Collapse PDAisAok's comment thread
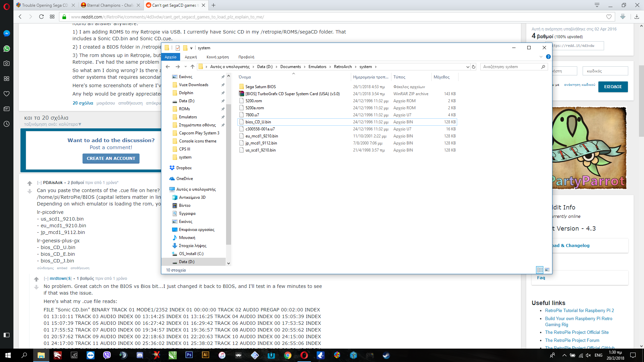 coord(39,183)
